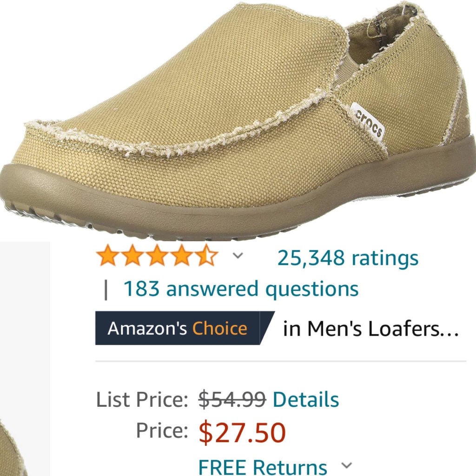Image resolution: width=476 pixels, height=476 pixels.
Task: Click the khaki shoe product image
Action: [x=238, y=120]
